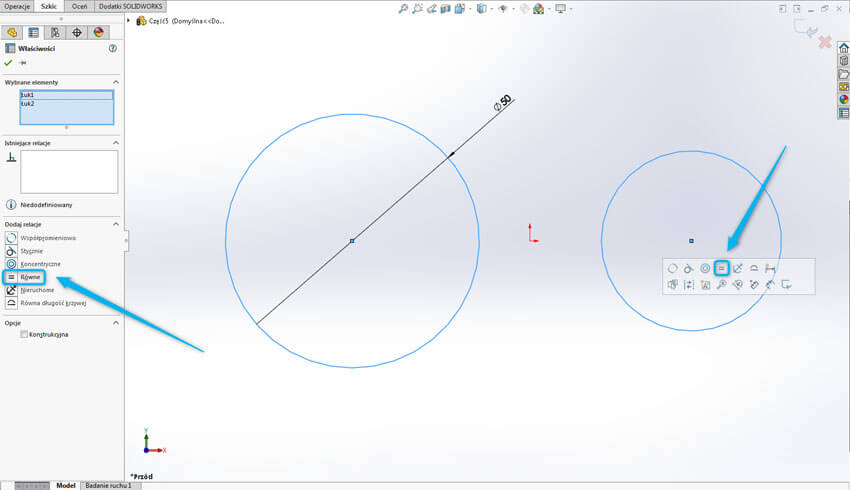Open Custom Properties icon in task pane
850x490 pixels.
pos(843,113)
